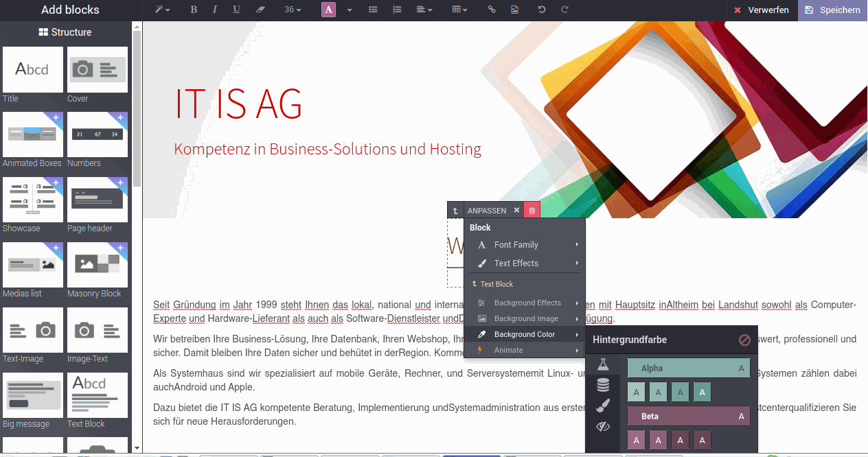
Task: Pick the last Beta shade swatch
Action: (x=702, y=440)
